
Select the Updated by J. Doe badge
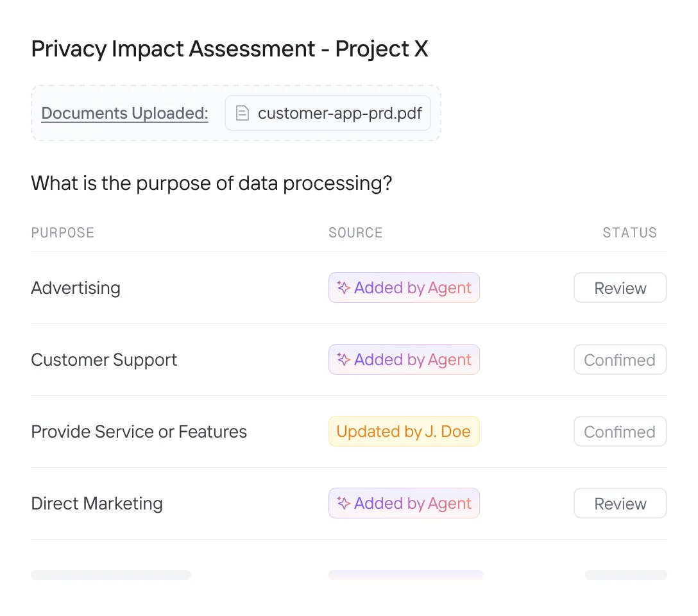(404, 431)
